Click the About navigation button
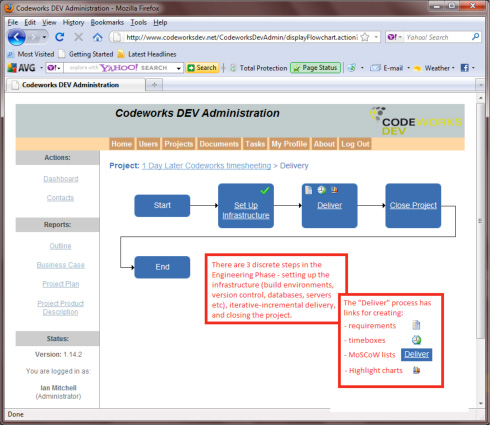The width and height of the screenshot is (493, 425). click(324, 144)
